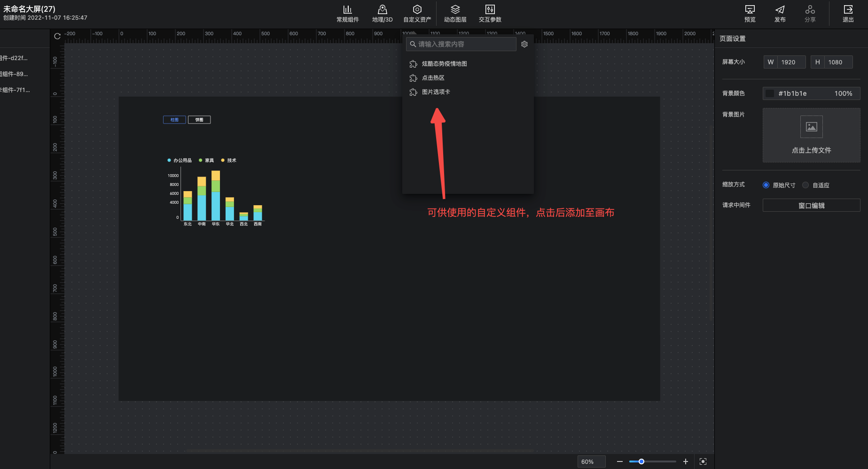Screen dimensions: 868x469
Task: Click the gear icon beside search box
Action: click(x=524, y=44)
